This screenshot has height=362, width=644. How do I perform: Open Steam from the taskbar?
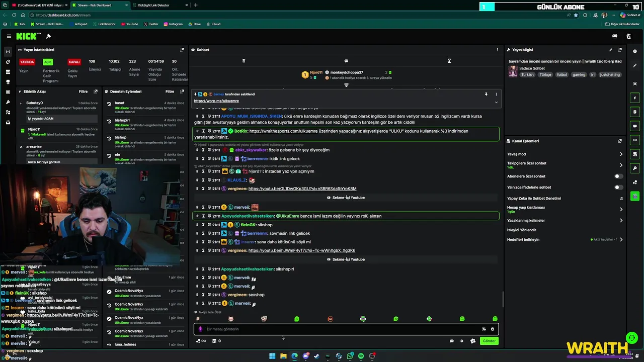pos(316,356)
